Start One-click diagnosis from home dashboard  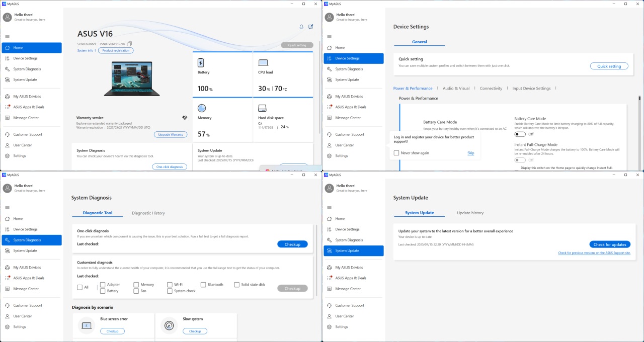(170, 167)
